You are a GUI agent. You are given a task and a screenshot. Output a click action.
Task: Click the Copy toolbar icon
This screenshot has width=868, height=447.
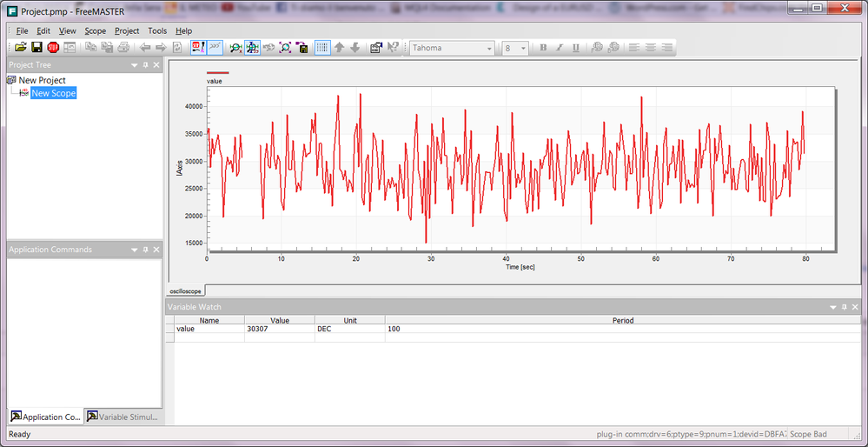(91, 48)
